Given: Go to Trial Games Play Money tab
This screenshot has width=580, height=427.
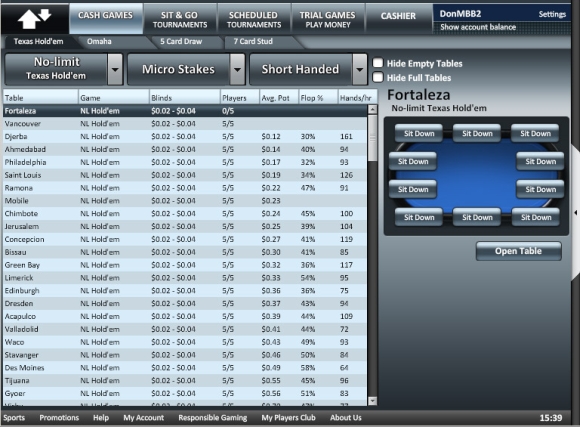Looking at the screenshot, I should click(327, 19).
